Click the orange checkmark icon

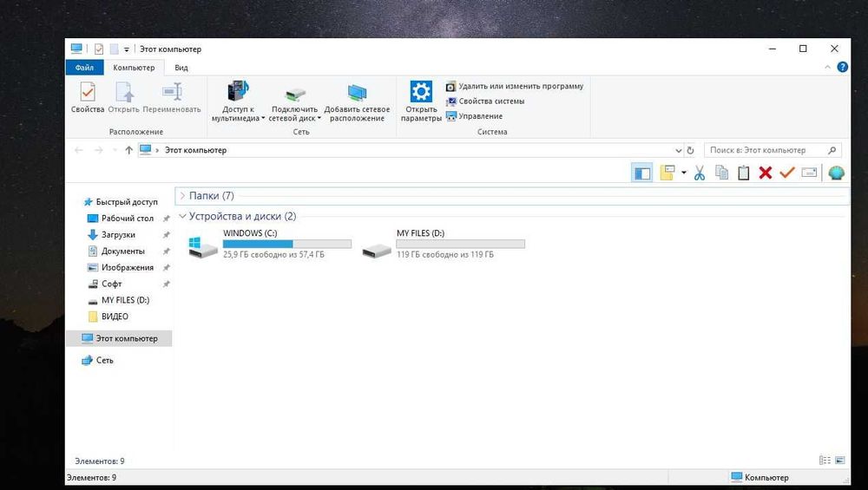pos(787,173)
